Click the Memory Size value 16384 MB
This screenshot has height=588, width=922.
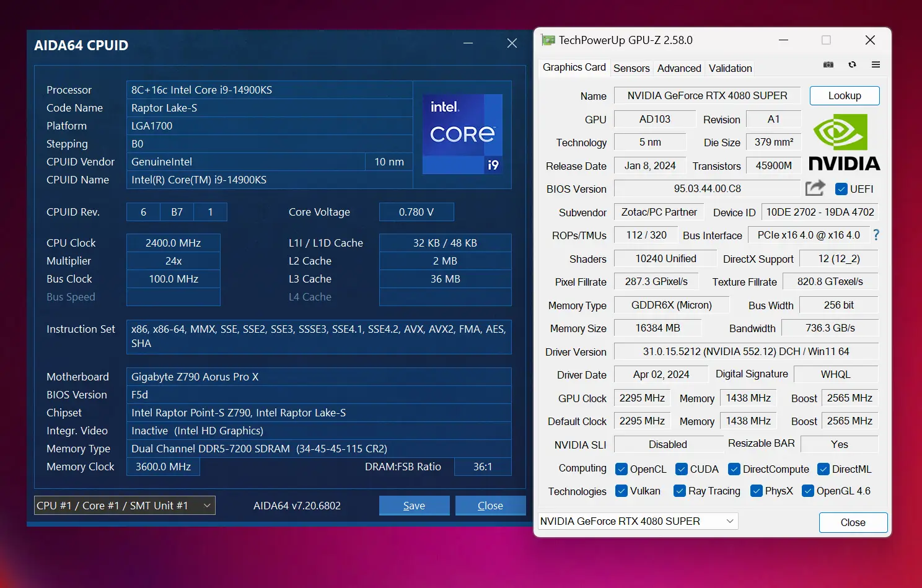(x=658, y=328)
